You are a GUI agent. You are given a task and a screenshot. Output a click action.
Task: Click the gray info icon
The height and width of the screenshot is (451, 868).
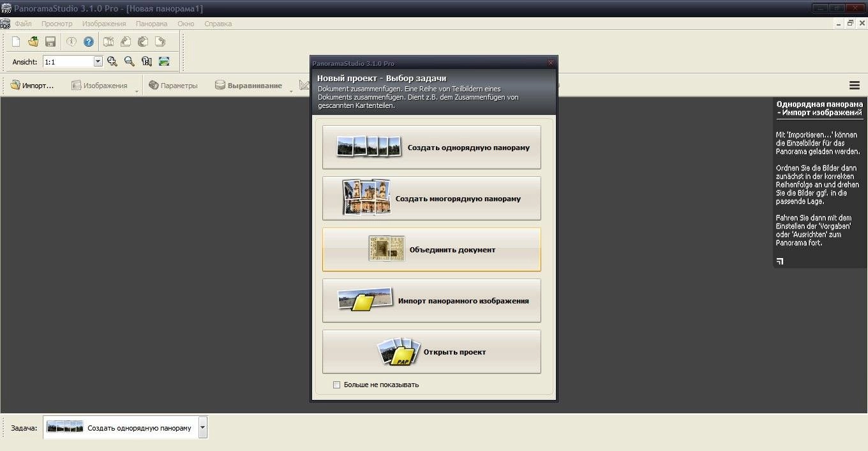pyautogui.click(x=71, y=42)
